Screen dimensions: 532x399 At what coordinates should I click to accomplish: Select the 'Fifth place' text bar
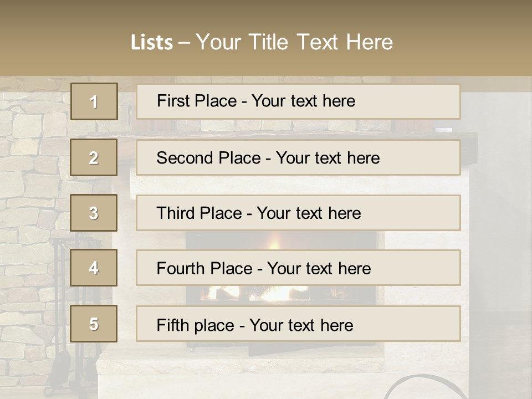coord(298,324)
